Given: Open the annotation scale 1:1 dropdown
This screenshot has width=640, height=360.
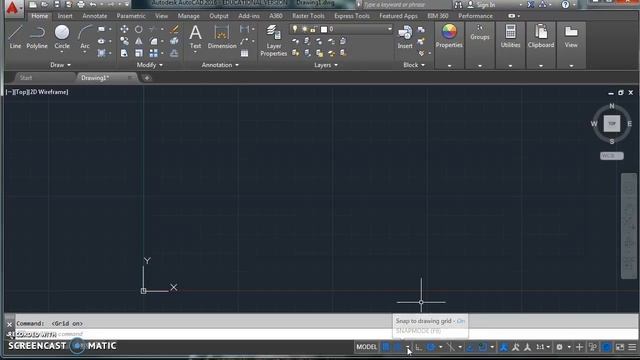Looking at the screenshot, I should pyautogui.click(x=542, y=347).
